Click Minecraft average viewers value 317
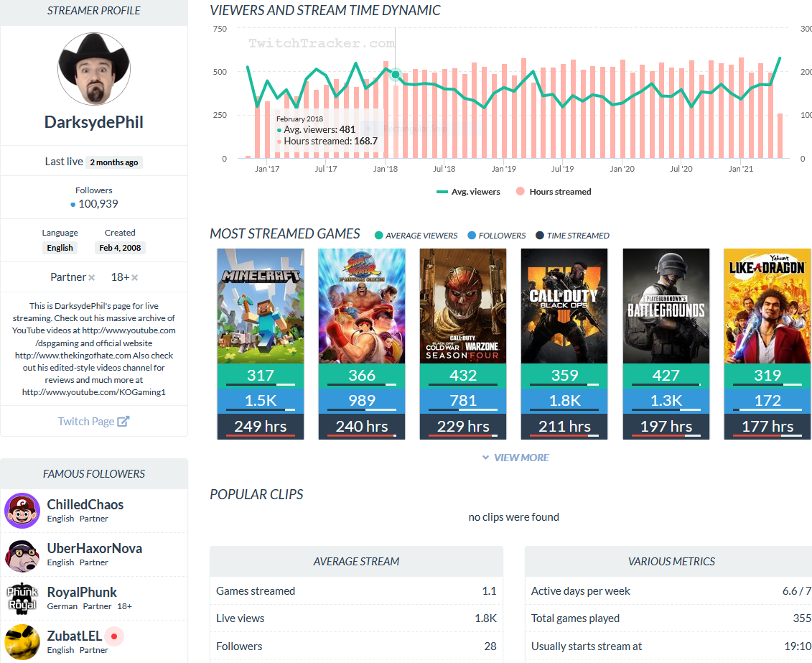Screen dimensions: 812x663 point(261,376)
